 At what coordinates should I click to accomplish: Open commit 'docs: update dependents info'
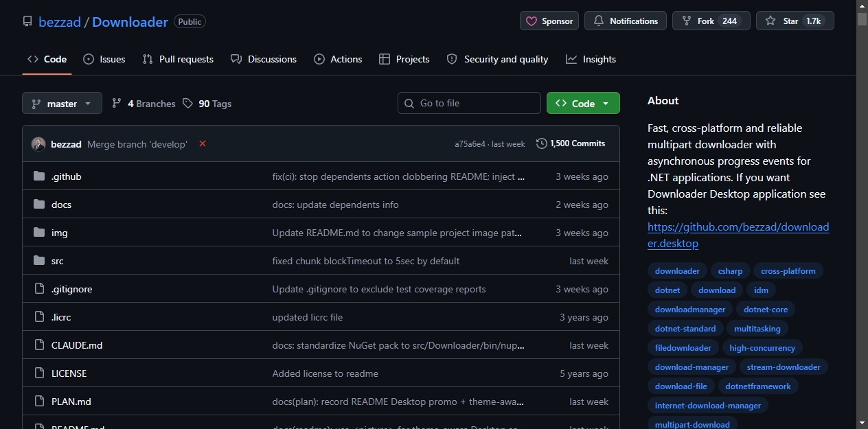(335, 205)
